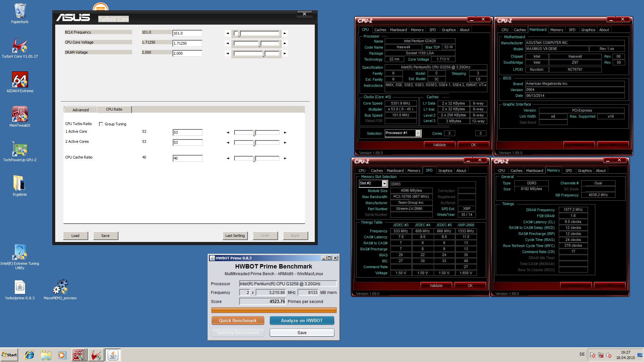644x362 pixels.
Task: Open Caches tab in top-left CPU-Z
Action: click(x=380, y=30)
